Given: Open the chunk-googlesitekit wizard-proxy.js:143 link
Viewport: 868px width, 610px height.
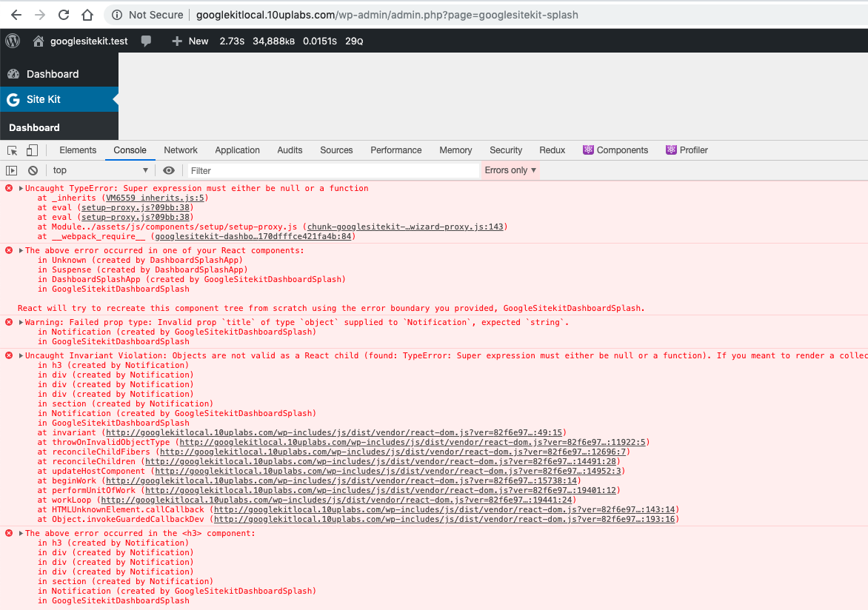Looking at the screenshot, I should pyautogui.click(x=405, y=227).
